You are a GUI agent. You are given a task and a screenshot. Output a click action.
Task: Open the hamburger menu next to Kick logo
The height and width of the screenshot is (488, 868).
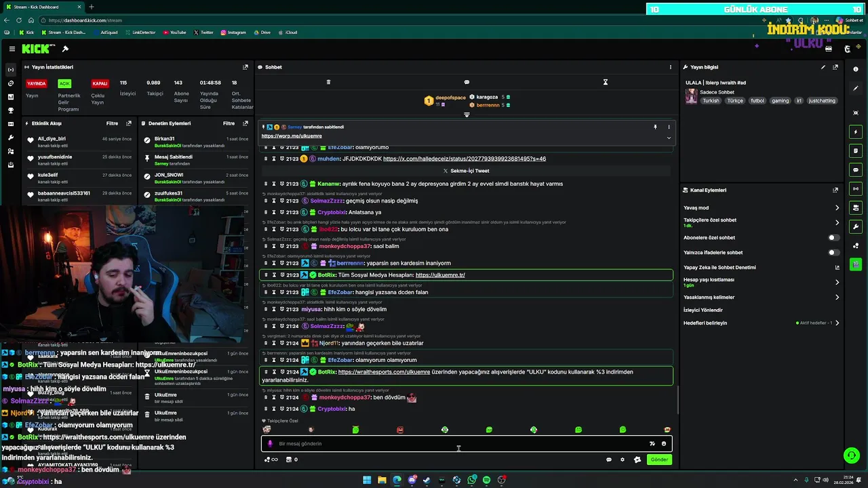(12, 49)
